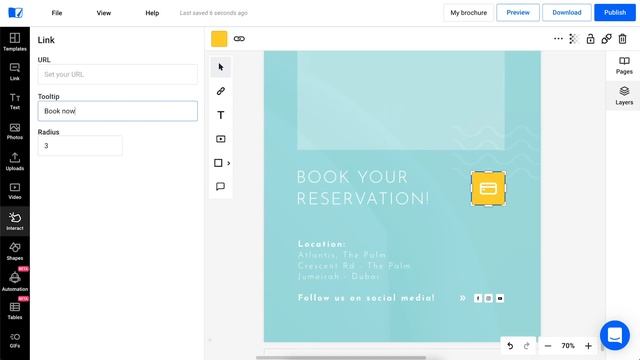Zoom in with plus button

coord(588,346)
